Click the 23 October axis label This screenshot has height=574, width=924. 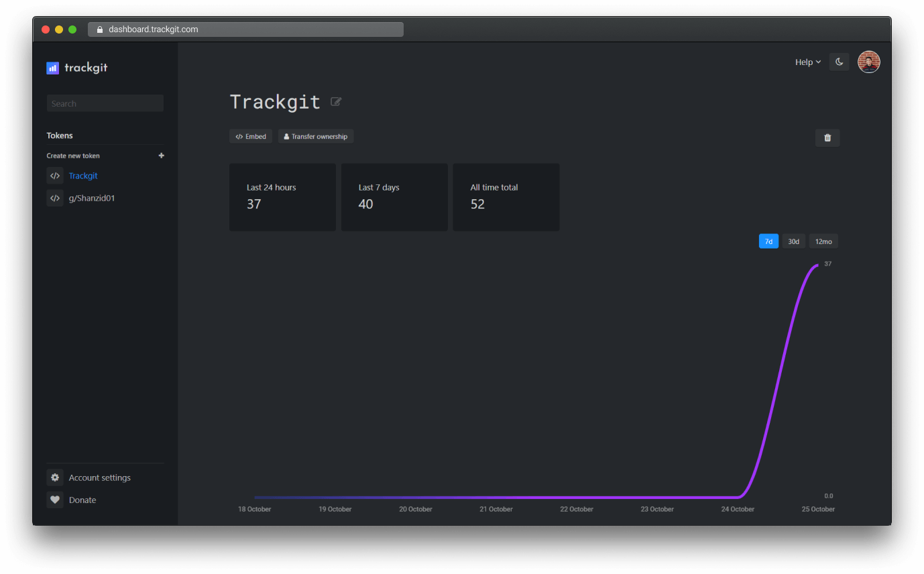click(657, 510)
